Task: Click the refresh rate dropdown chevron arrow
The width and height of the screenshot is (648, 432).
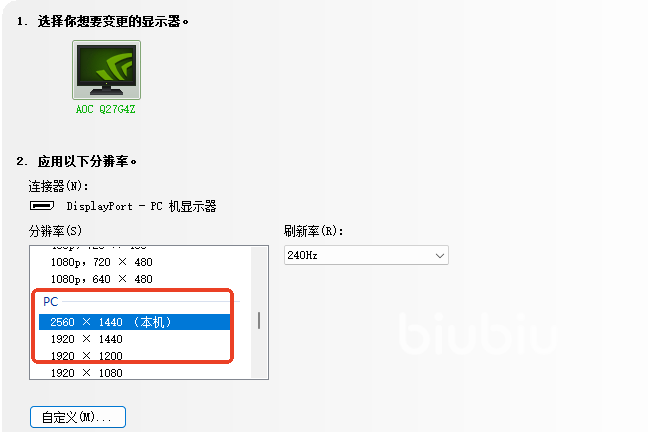Action: 440,255
